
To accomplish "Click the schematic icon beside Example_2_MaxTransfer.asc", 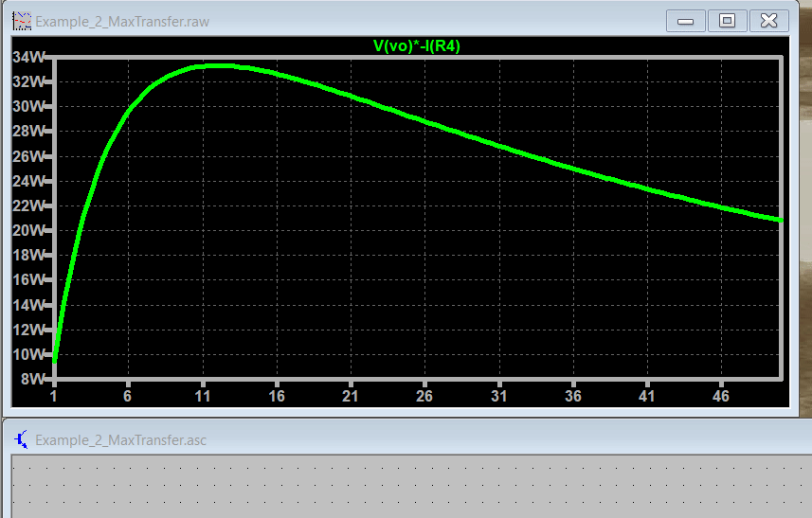I will click(x=21, y=439).
